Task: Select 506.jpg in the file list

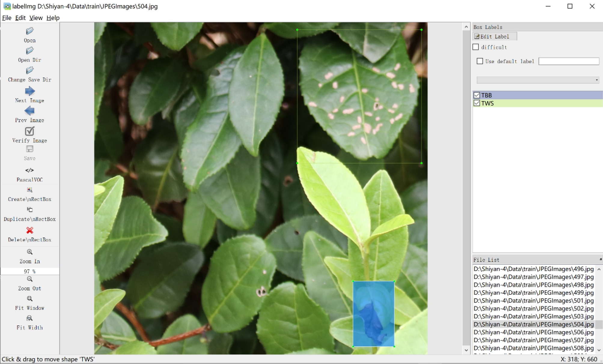Action: tap(533, 332)
